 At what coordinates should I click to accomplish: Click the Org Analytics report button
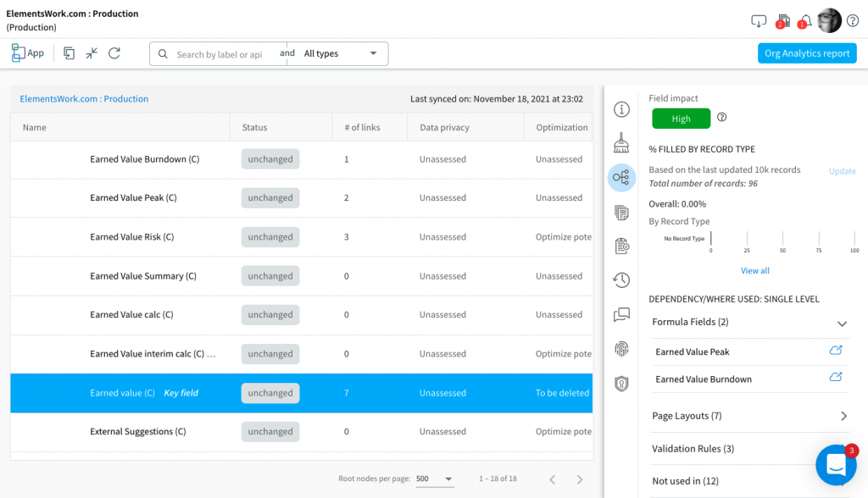pos(807,53)
